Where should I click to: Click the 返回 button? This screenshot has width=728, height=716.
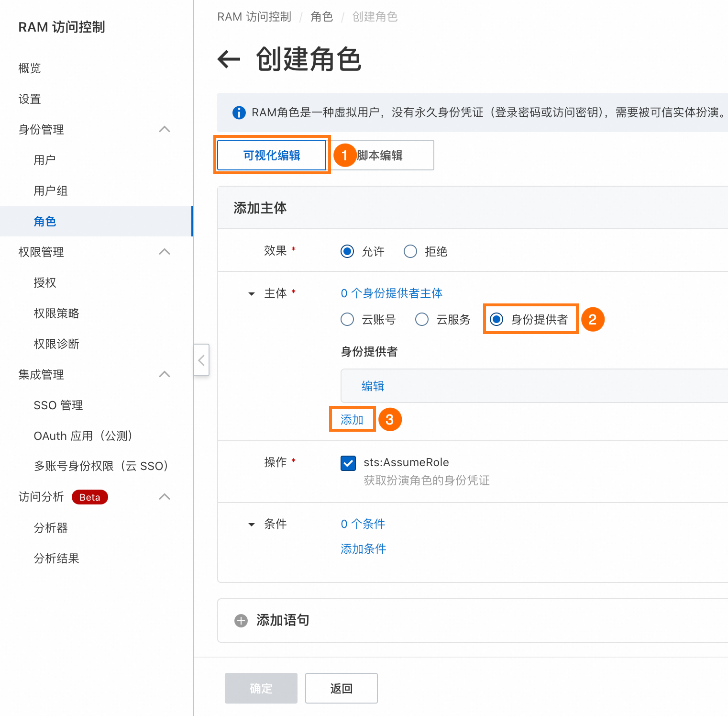pos(342,688)
